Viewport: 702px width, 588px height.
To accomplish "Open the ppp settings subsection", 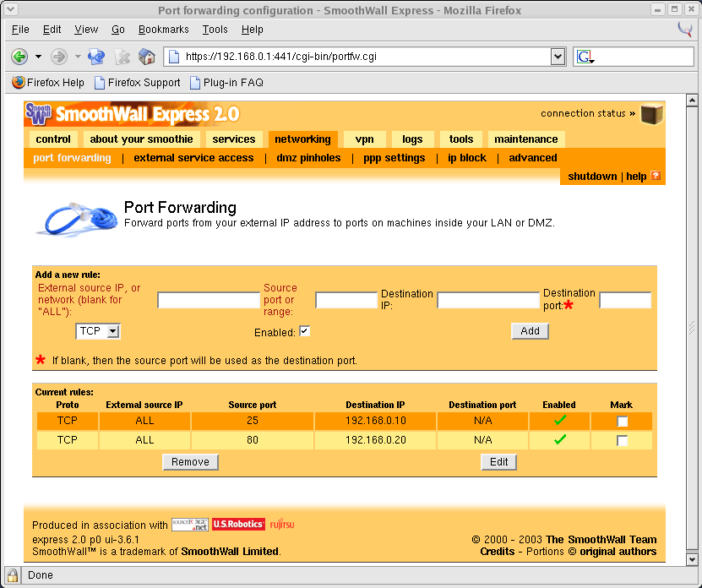I will [x=394, y=158].
